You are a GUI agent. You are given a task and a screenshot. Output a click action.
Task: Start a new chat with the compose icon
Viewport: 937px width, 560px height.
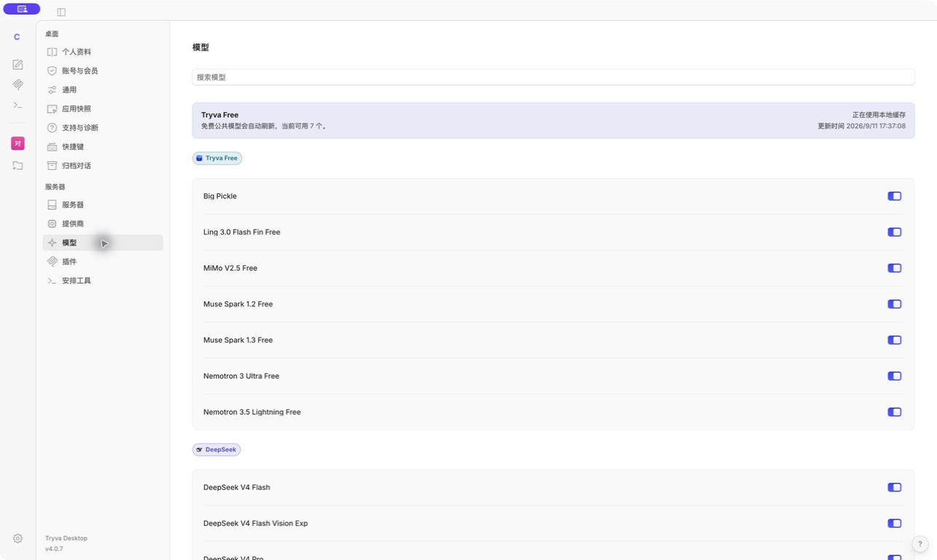point(18,65)
